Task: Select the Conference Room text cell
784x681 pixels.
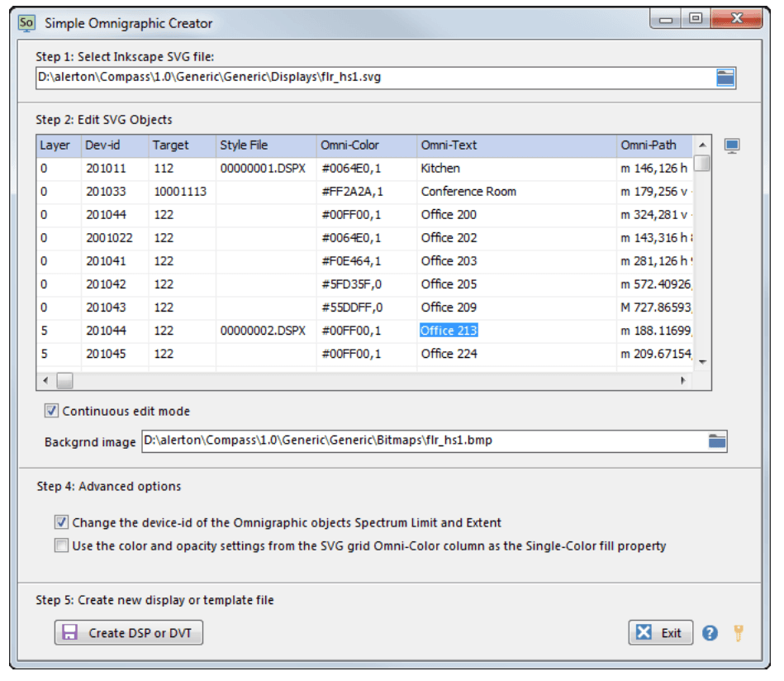Action: point(468,191)
